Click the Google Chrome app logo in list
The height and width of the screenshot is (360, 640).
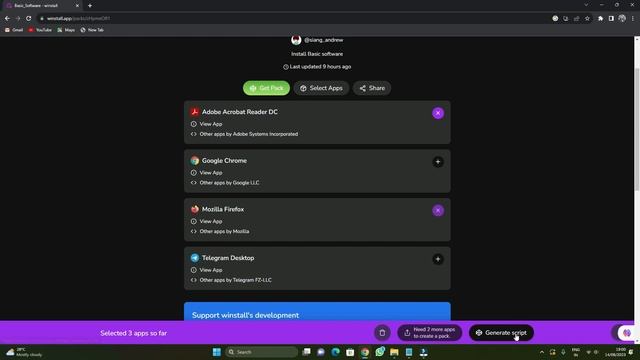(x=195, y=160)
